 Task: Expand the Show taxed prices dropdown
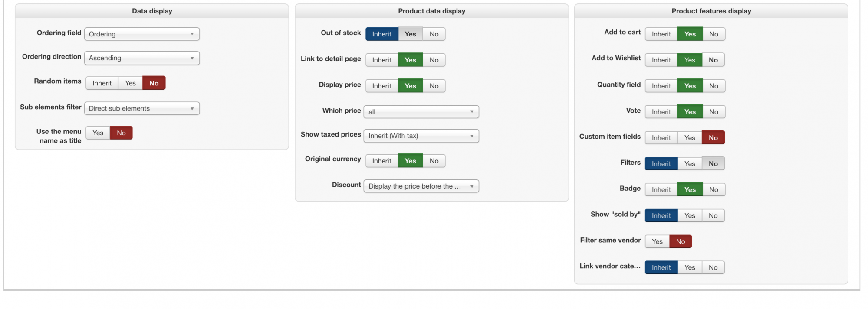click(x=421, y=136)
